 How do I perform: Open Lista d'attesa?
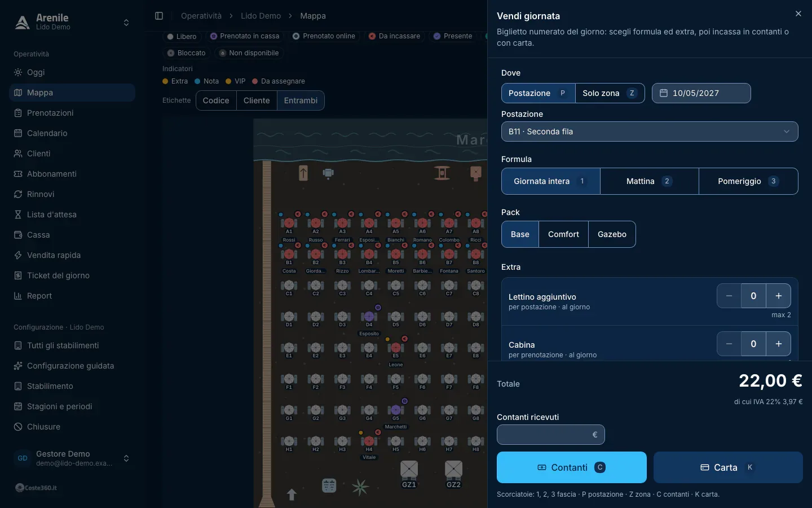point(72,214)
